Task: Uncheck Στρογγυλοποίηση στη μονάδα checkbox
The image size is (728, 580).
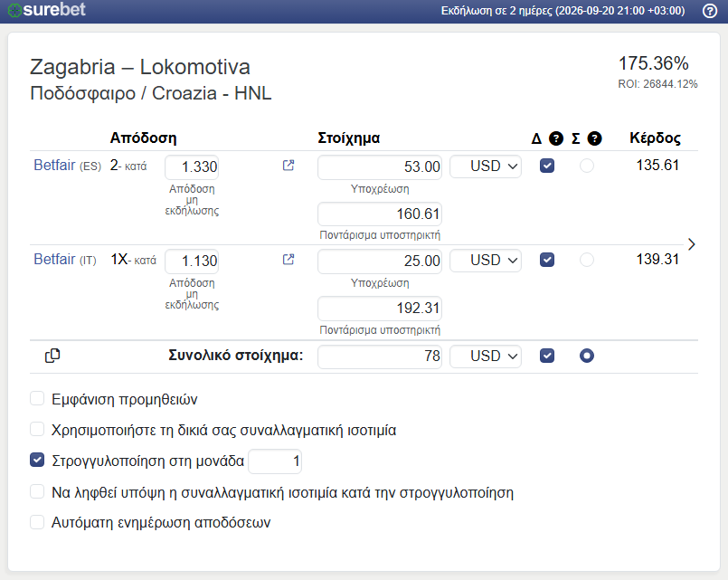Action: (37, 461)
